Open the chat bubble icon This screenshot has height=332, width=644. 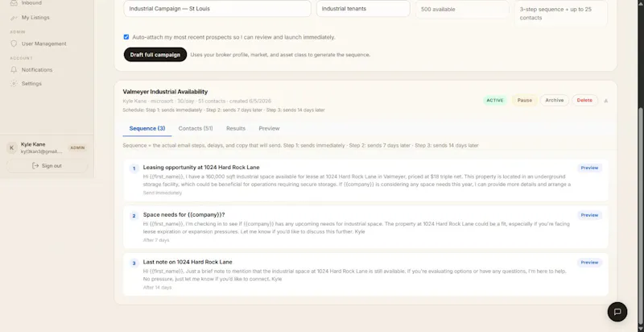[617, 312]
